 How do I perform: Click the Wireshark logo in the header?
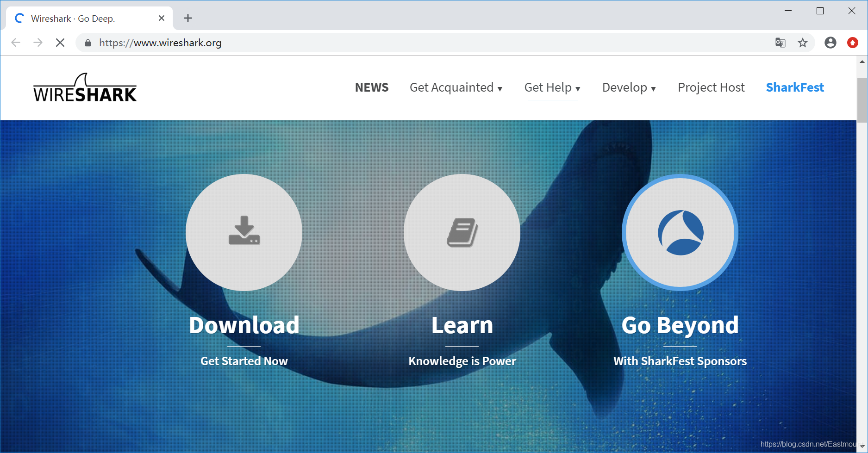[85, 87]
